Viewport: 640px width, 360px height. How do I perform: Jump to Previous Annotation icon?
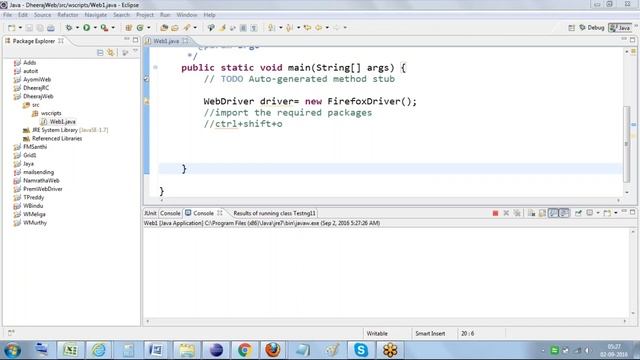[x=289, y=28]
